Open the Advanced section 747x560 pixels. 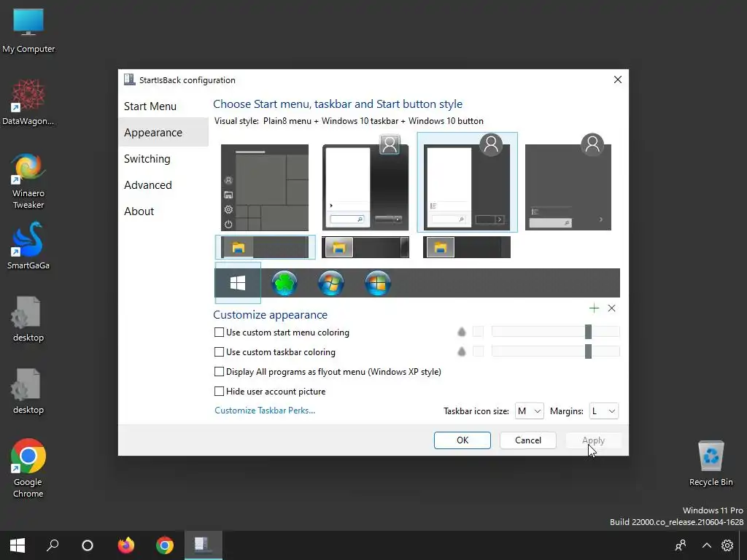coord(147,184)
